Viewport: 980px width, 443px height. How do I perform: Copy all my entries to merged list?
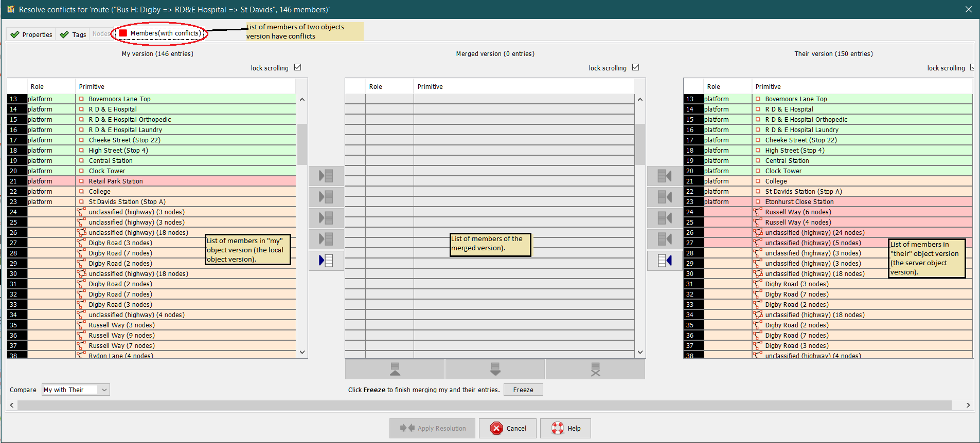[x=326, y=261]
